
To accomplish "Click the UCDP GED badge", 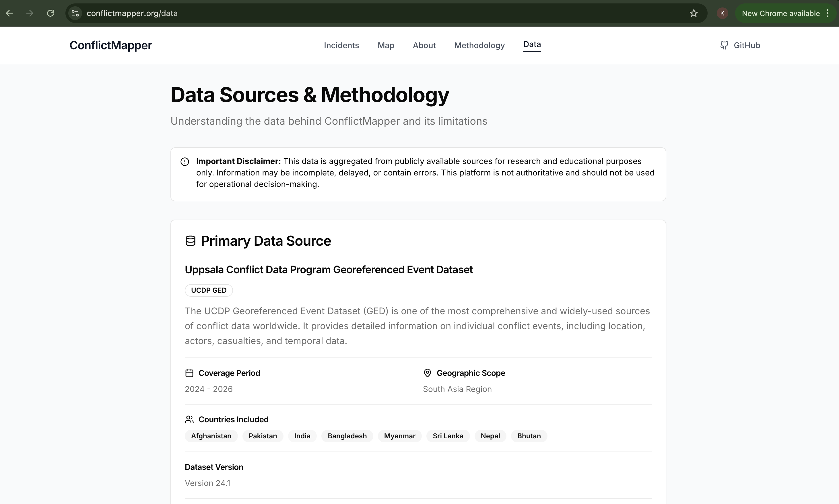I will 209,290.
